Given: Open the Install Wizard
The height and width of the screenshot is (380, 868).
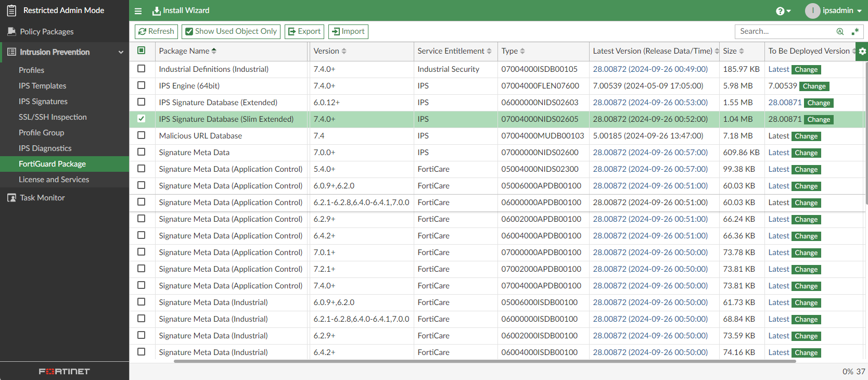Looking at the screenshot, I should [x=181, y=11].
